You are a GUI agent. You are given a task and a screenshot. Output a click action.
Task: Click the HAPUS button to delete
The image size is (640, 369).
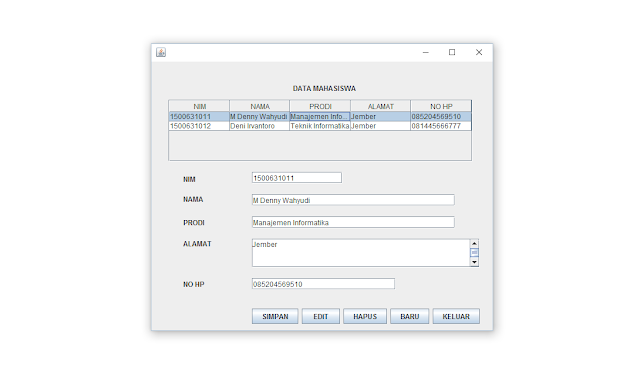[x=365, y=316]
